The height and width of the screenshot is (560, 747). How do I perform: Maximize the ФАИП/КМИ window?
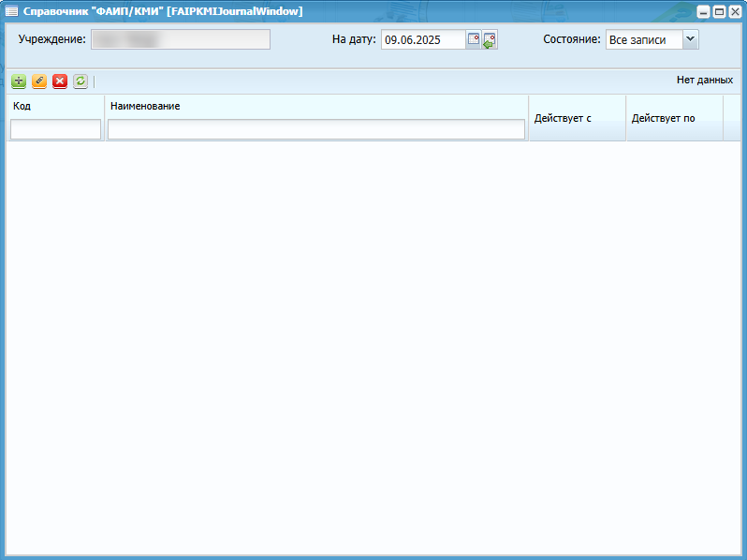[719, 11]
